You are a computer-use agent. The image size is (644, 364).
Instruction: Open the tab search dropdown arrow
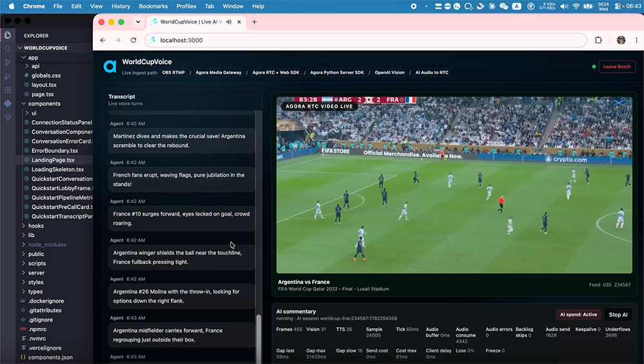coord(138,22)
